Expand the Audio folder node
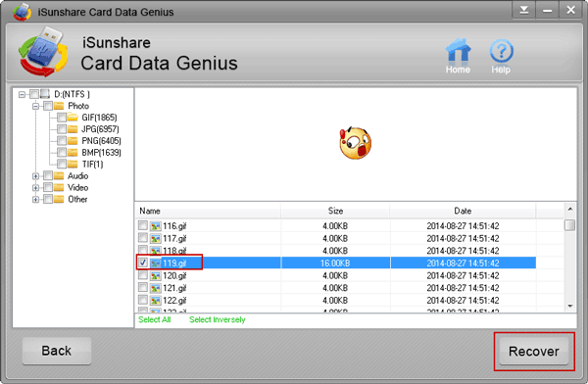The height and width of the screenshot is (384, 588). point(36,176)
